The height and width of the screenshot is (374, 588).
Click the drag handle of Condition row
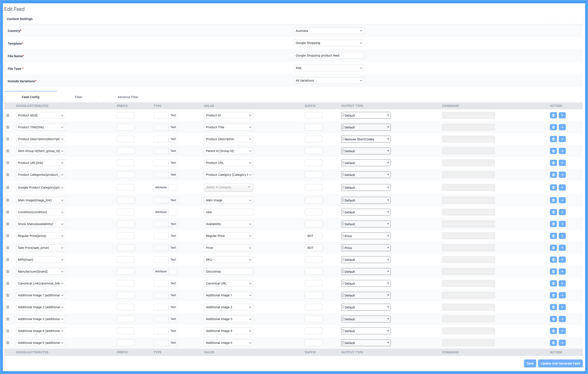click(x=8, y=212)
